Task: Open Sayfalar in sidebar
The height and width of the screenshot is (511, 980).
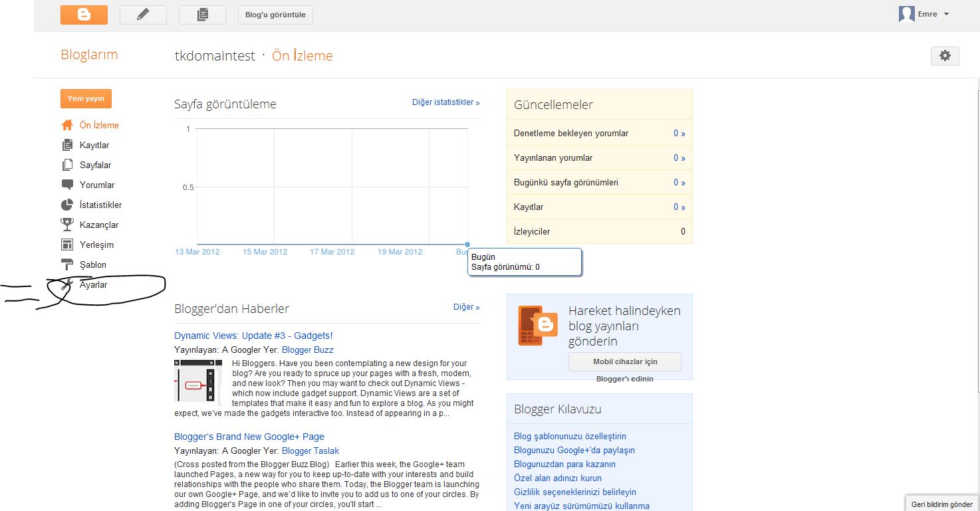Action: tap(96, 165)
